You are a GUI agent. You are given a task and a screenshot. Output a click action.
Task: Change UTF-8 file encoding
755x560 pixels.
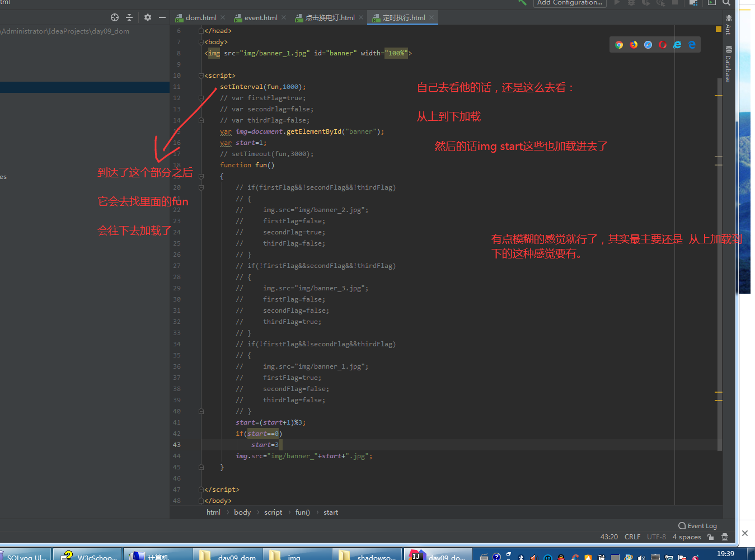(656, 537)
